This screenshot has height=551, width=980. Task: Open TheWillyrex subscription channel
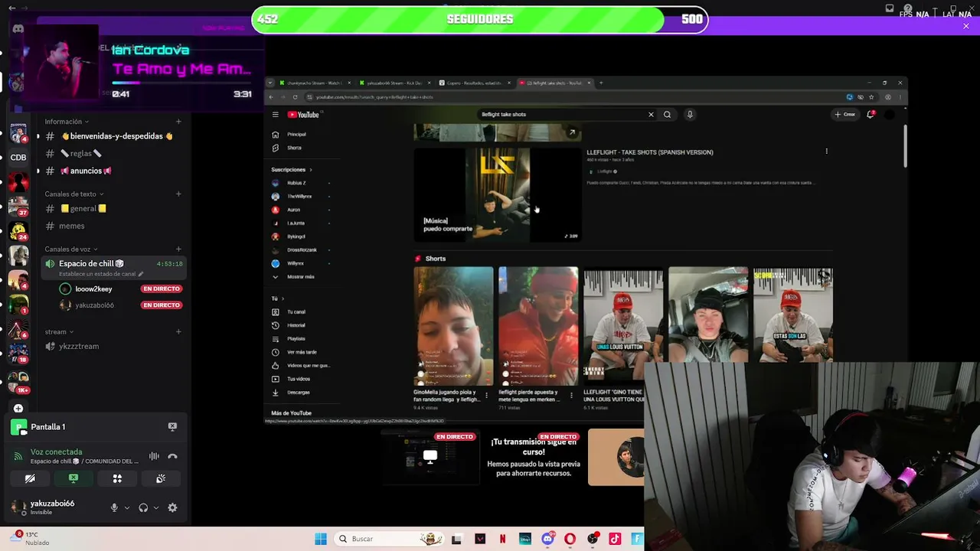coord(299,197)
